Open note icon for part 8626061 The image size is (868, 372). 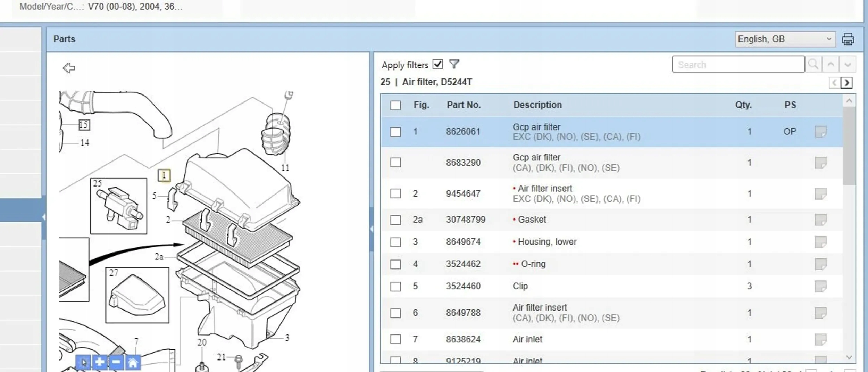click(x=820, y=132)
